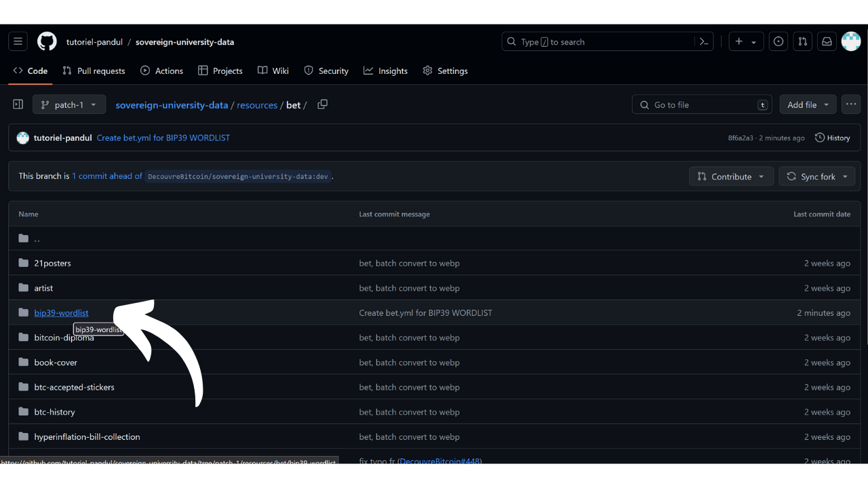Open the bip39-wordlist folder
This screenshot has width=868, height=488.
point(61,312)
